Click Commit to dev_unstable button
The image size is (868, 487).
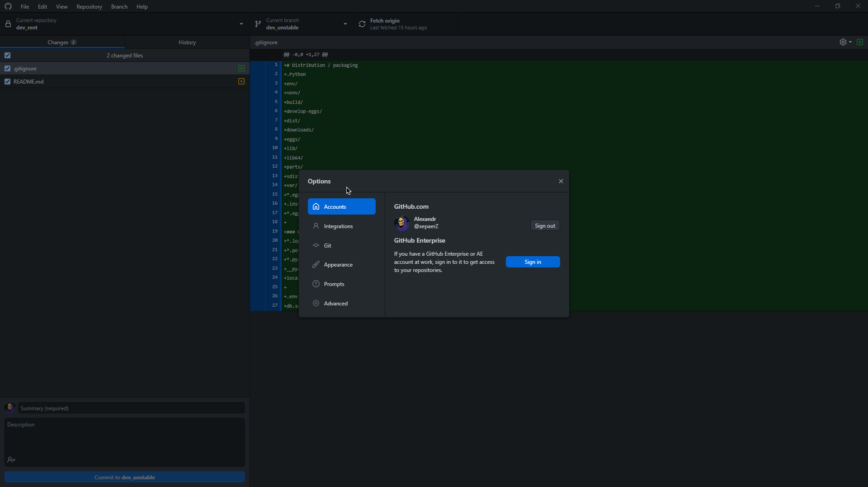tap(125, 477)
